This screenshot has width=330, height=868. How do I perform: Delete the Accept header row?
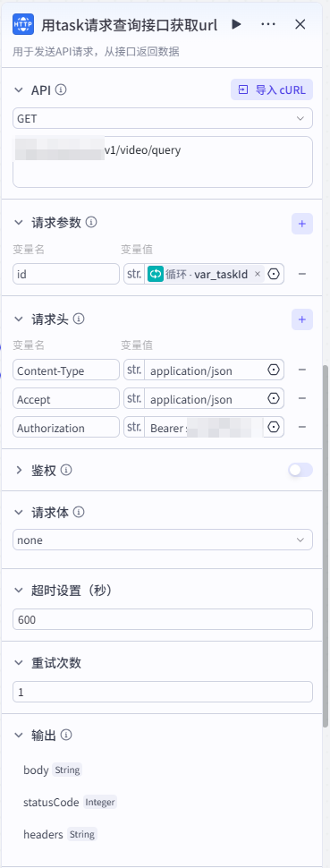click(302, 398)
